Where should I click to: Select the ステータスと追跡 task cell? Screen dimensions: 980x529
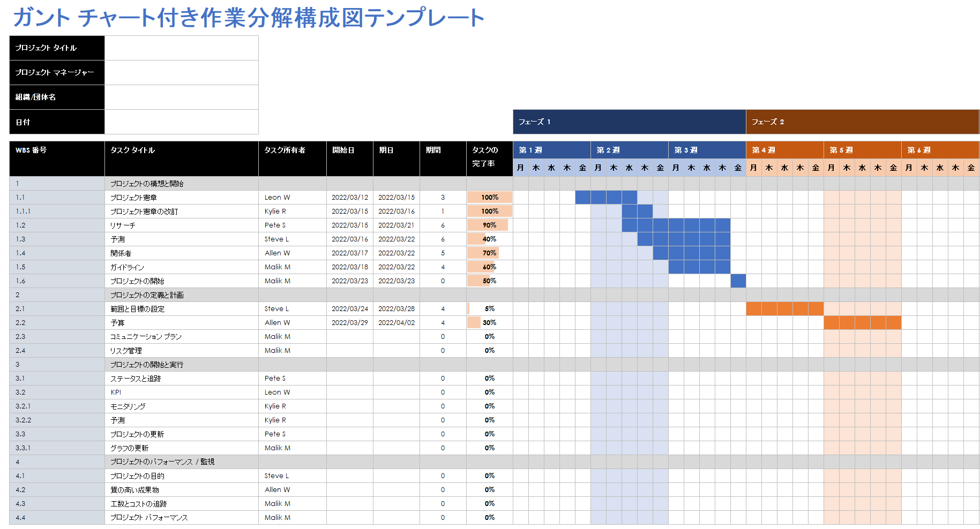click(x=182, y=379)
